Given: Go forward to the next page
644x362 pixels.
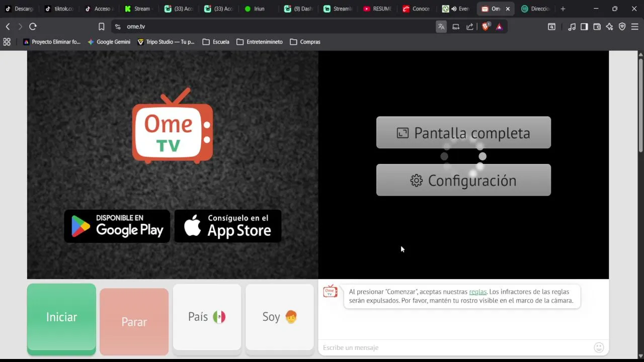Looking at the screenshot, I should [20, 27].
